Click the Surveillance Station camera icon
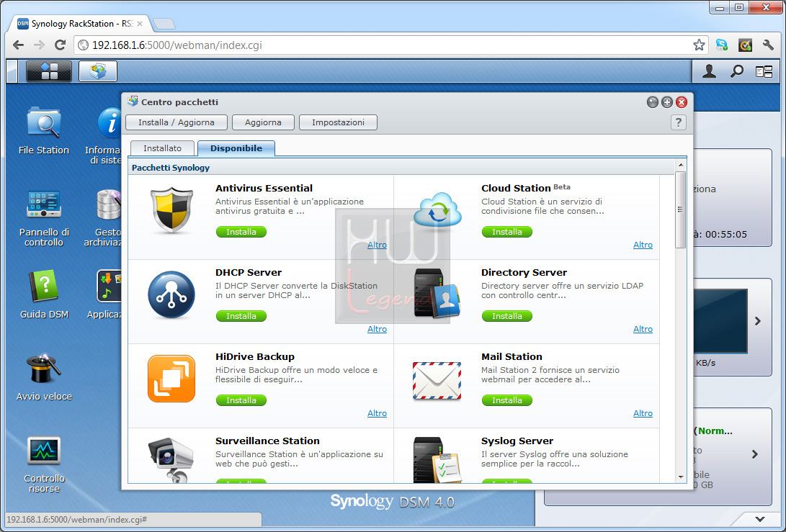This screenshot has width=786, height=532. [x=171, y=460]
